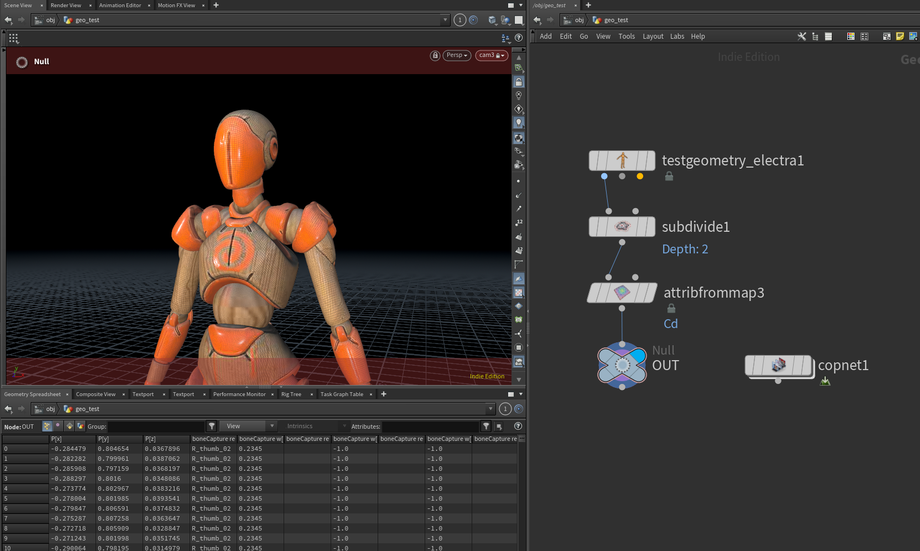Click the obj path button in network editor
This screenshot has height=551, width=920.
[579, 20]
